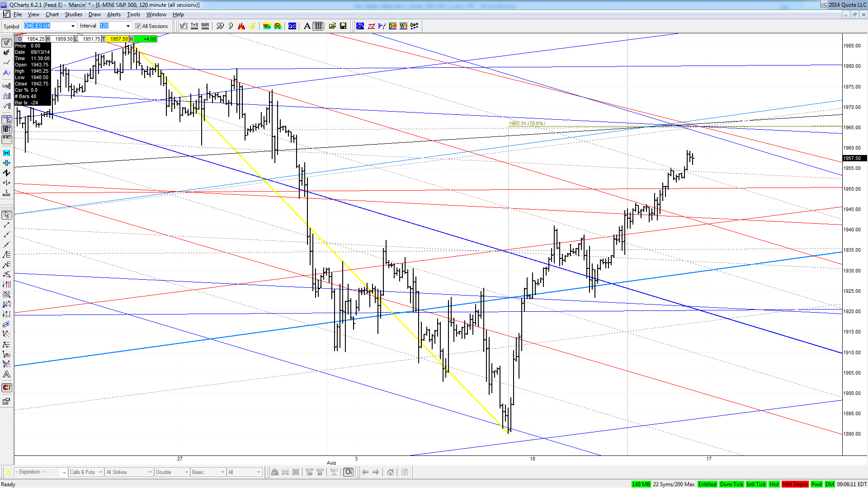Open the Alerts menu

pyautogui.click(x=114, y=14)
